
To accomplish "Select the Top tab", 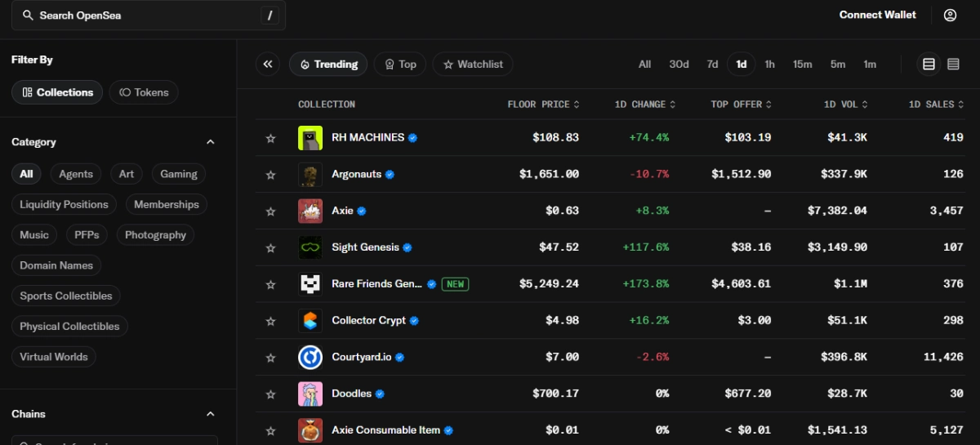I will pos(400,64).
